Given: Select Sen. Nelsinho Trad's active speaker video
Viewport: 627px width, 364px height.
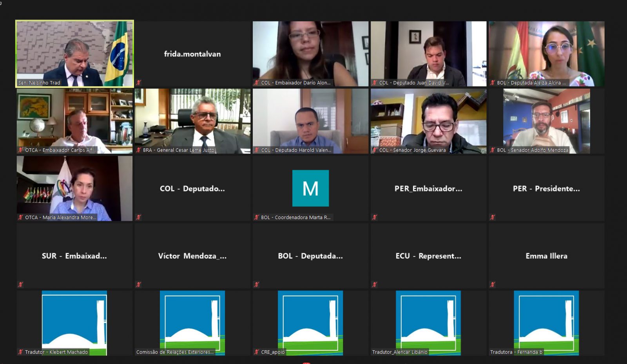Looking at the screenshot, I should [x=74, y=54].
